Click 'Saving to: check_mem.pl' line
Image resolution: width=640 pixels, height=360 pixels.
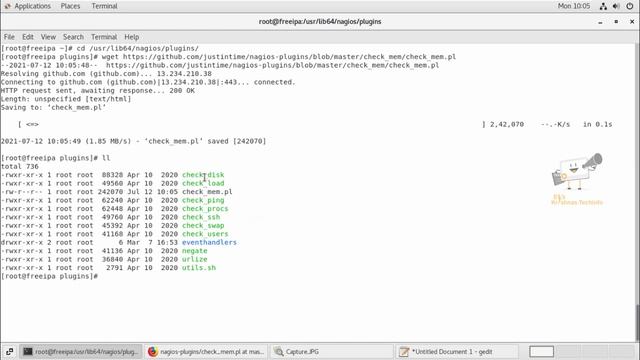(53, 107)
